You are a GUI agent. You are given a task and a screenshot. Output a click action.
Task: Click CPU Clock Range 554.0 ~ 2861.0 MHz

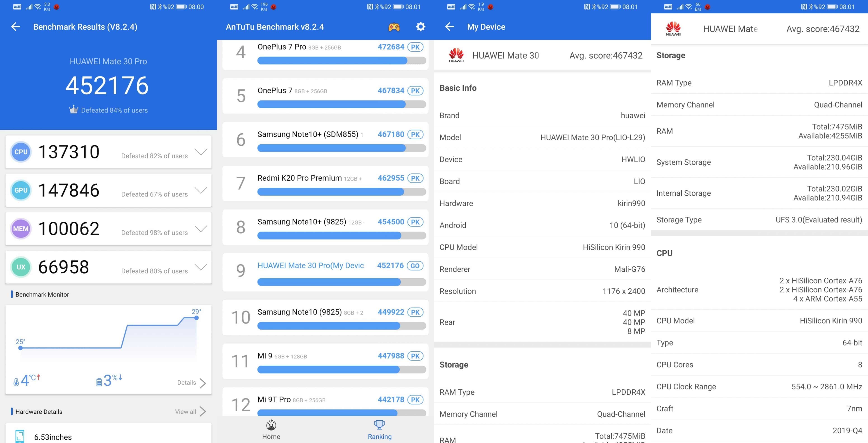[759, 387]
